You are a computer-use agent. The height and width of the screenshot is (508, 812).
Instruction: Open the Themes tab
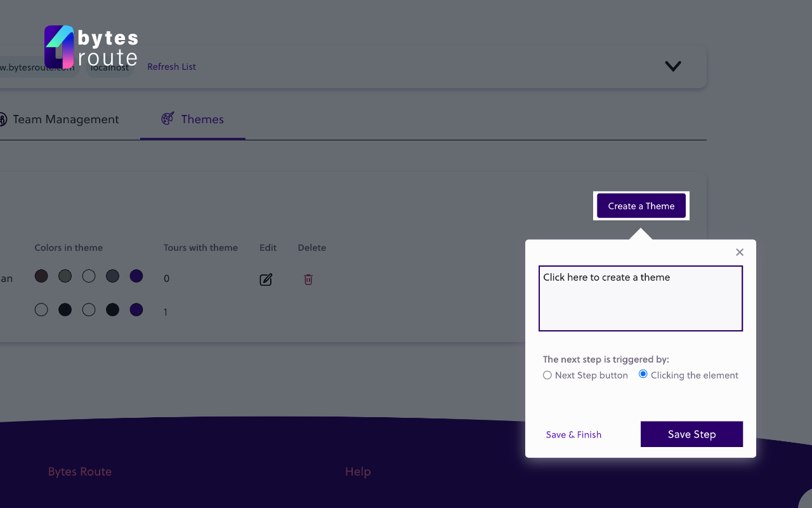click(202, 119)
